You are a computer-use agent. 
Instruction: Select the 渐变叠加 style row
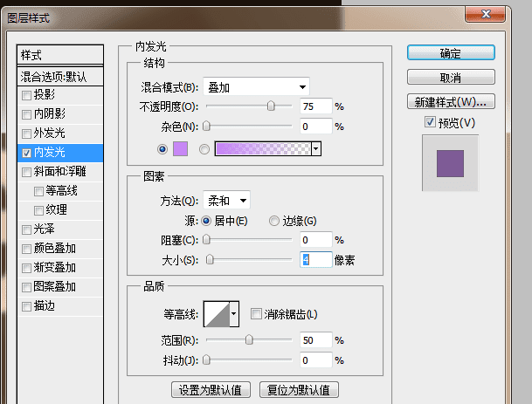pyautogui.click(x=60, y=268)
